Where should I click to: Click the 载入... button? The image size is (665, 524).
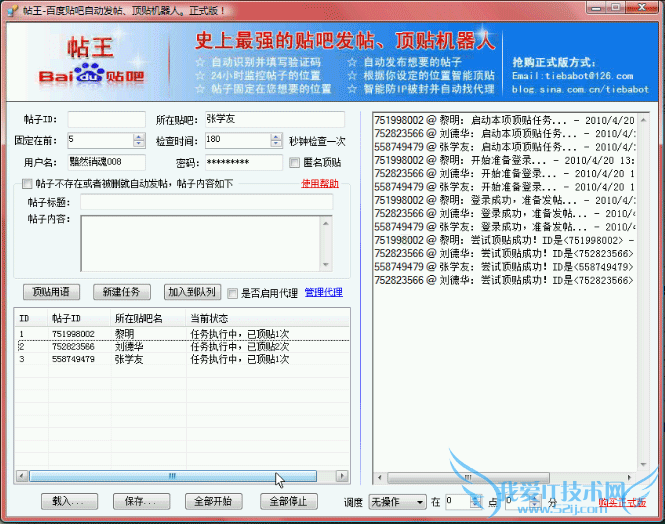click(x=70, y=502)
